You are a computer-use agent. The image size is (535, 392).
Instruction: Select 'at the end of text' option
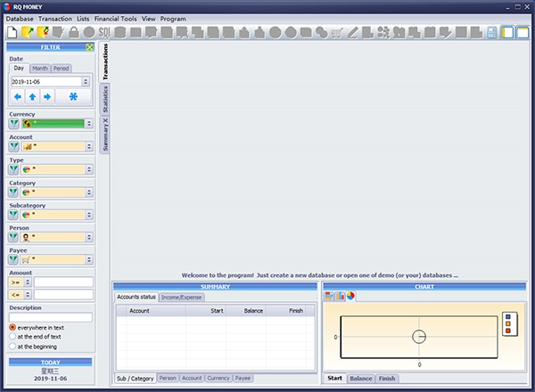(x=12, y=337)
